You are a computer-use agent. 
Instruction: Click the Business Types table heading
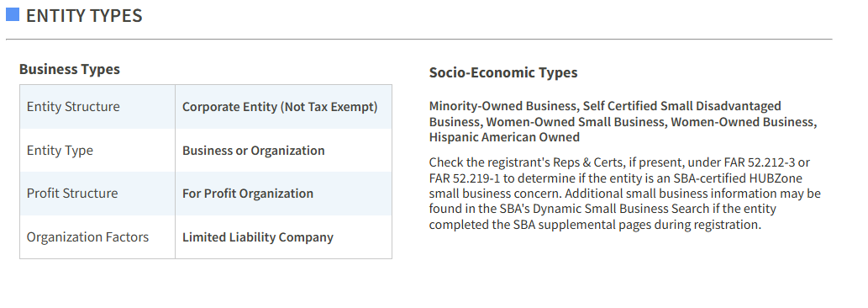coord(70,69)
